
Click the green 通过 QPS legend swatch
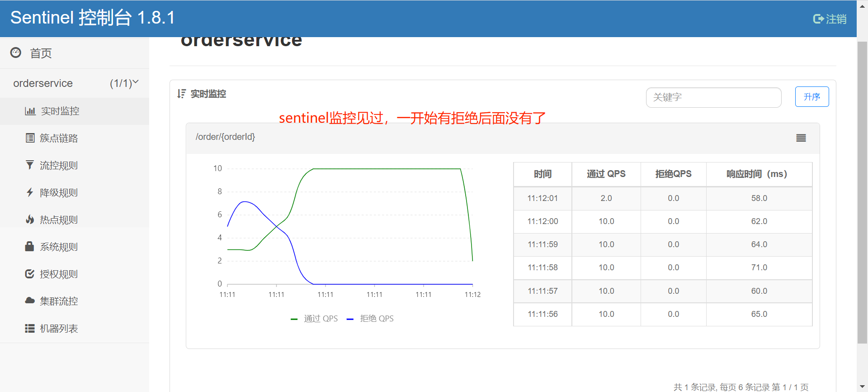294,319
